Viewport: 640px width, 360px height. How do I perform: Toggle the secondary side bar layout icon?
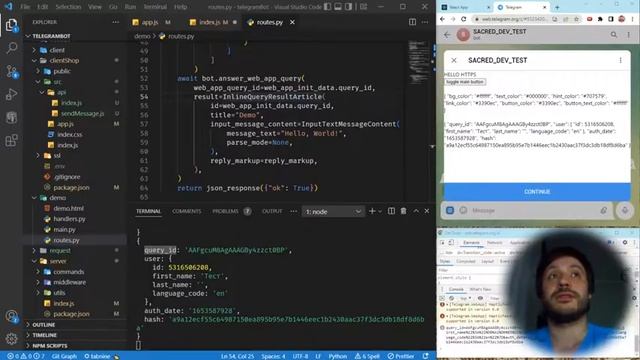[349, 7]
